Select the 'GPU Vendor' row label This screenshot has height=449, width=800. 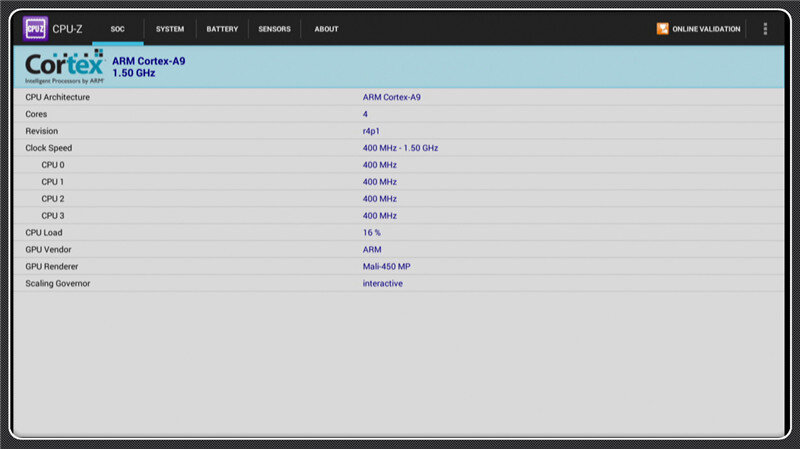tap(48, 250)
